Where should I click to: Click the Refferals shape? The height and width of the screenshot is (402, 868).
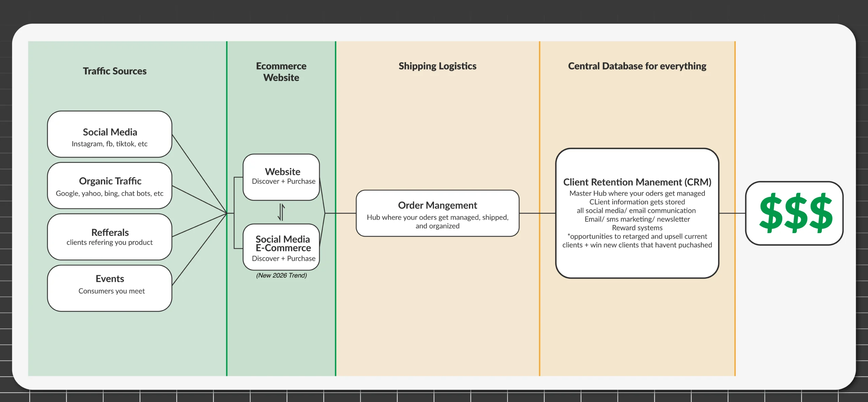coord(110,236)
